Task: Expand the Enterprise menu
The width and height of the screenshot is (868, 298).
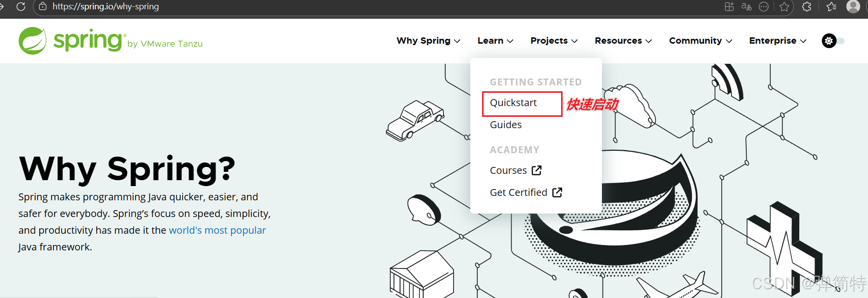Action: coord(778,41)
